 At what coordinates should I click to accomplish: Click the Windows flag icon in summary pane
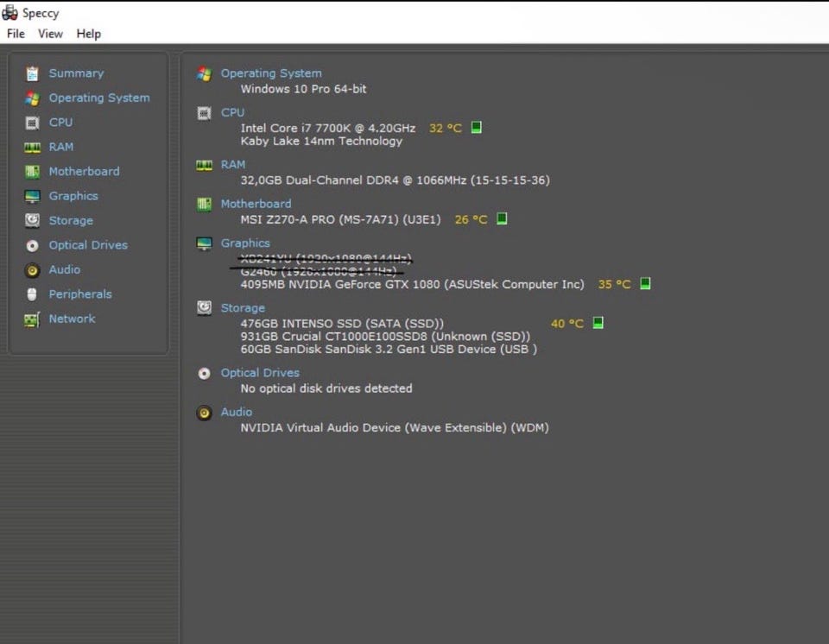click(204, 74)
